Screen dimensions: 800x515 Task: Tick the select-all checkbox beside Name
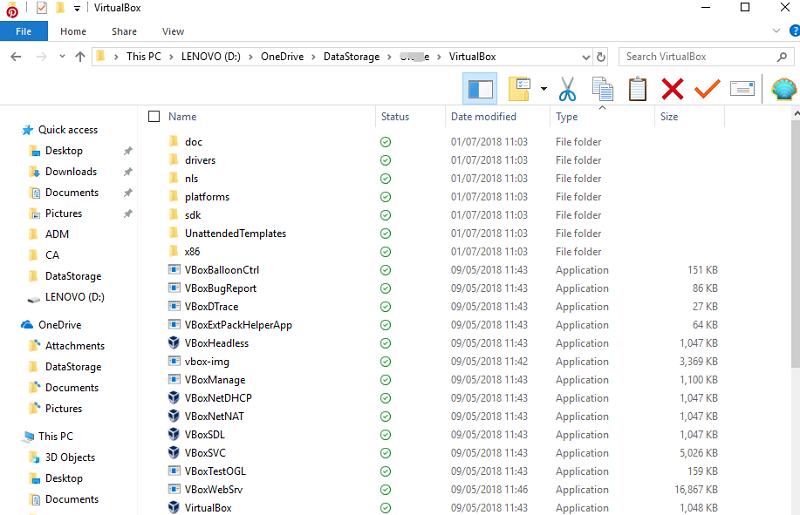click(x=154, y=116)
